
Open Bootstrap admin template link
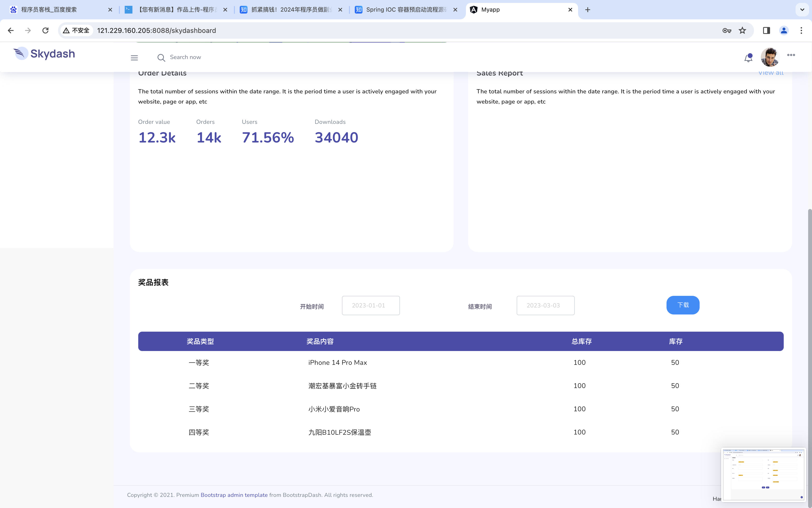click(x=234, y=495)
